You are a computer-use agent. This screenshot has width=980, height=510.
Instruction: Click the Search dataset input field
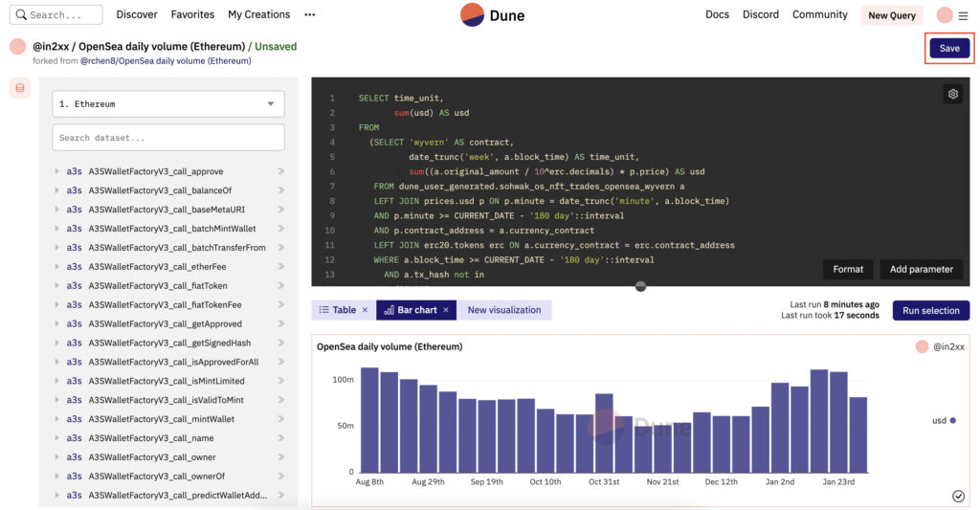coord(167,138)
